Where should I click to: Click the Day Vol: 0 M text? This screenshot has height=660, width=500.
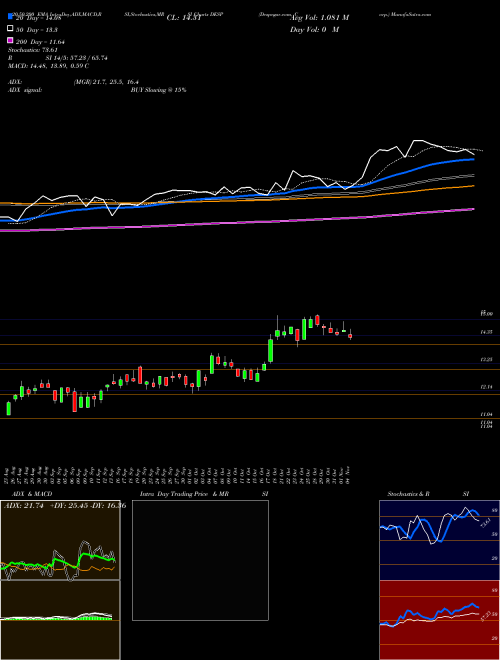[x=314, y=30]
